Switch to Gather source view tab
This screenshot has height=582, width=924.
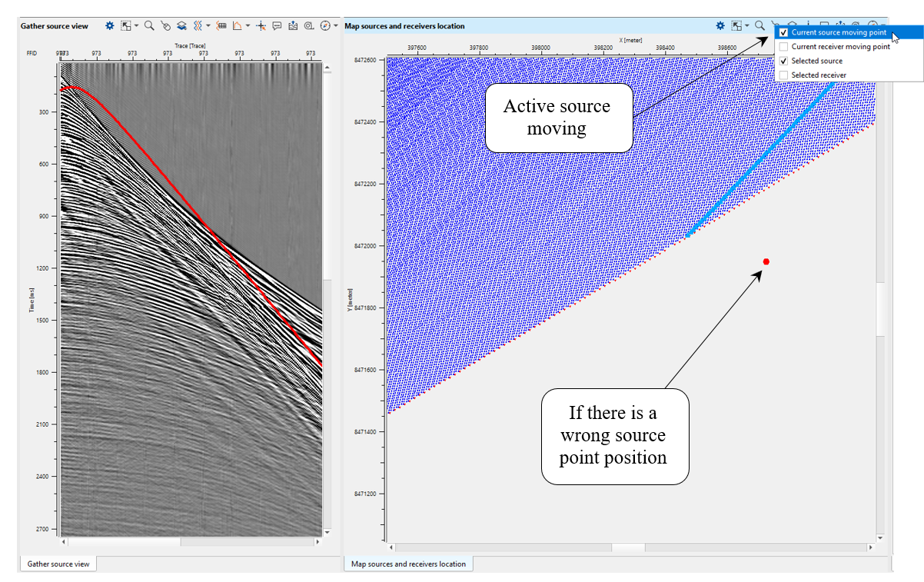(x=58, y=564)
